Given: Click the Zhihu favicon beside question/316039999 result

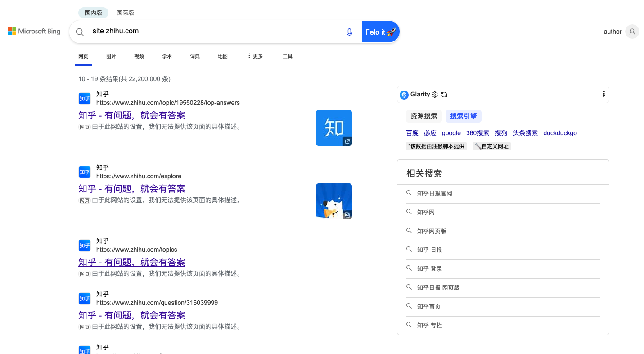Looking at the screenshot, I should click(x=85, y=299).
